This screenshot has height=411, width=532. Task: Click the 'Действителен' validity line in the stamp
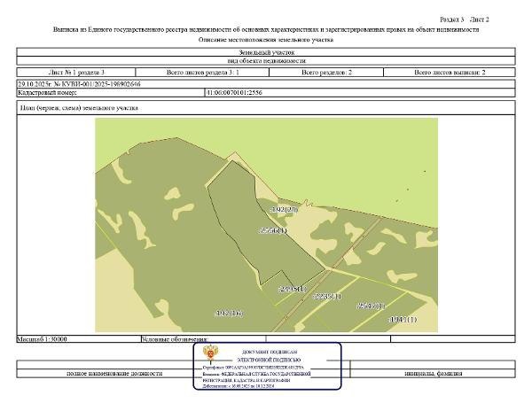pyautogui.click(x=239, y=386)
